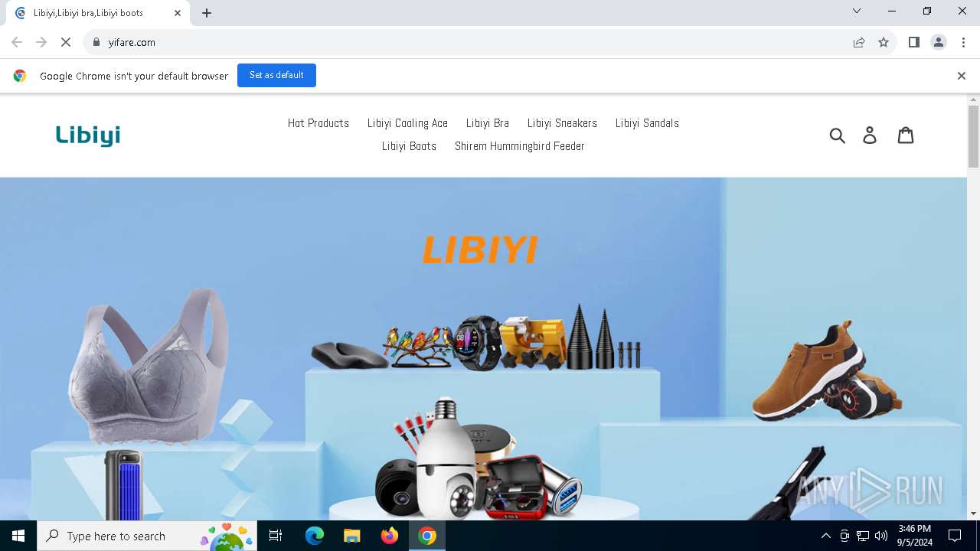Open the Windows Start menu
The height and width of the screenshot is (551, 980).
(18, 536)
